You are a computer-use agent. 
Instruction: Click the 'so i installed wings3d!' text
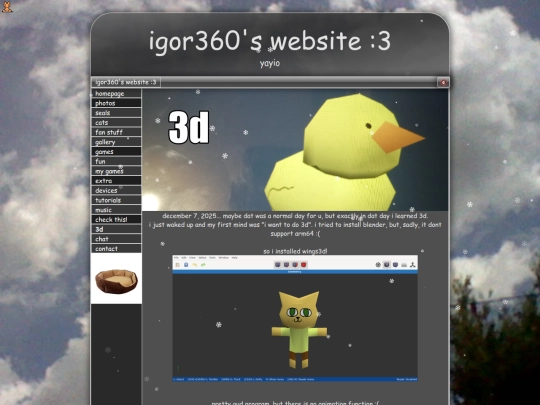[295, 251]
